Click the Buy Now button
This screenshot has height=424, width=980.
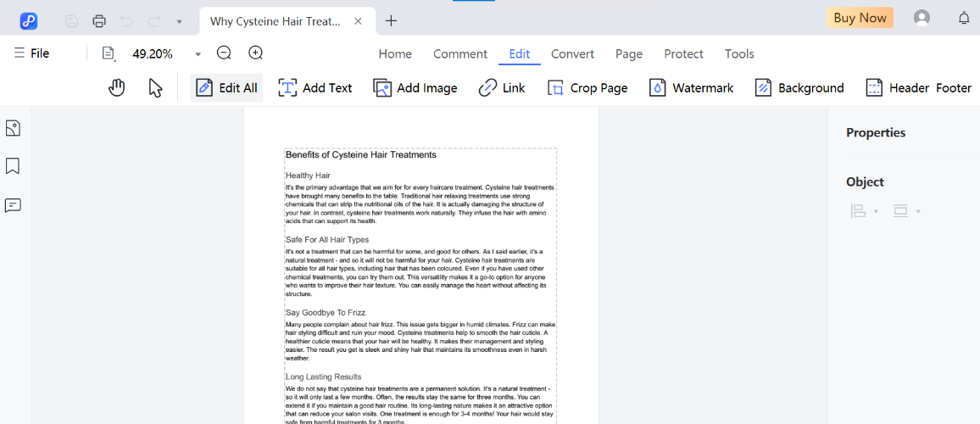pyautogui.click(x=860, y=18)
